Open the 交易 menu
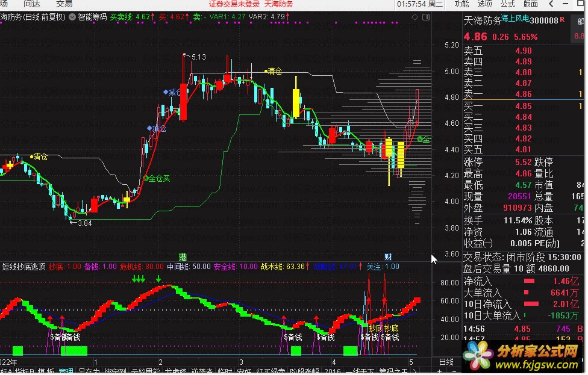Viewport: 588px width, 375px height. [x=64, y=4]
